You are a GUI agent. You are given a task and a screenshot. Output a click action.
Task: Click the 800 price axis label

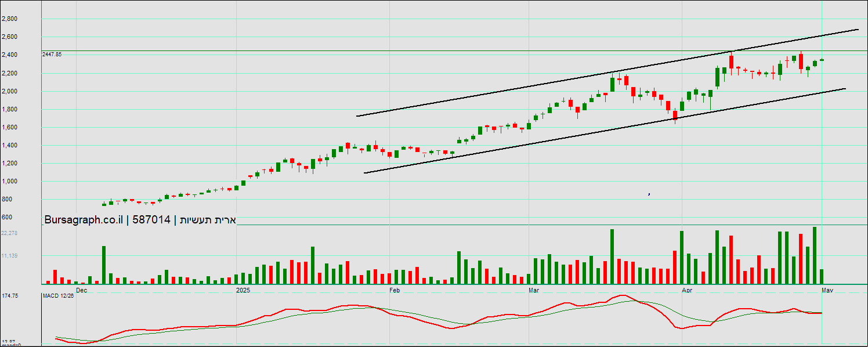pos(7,199)
